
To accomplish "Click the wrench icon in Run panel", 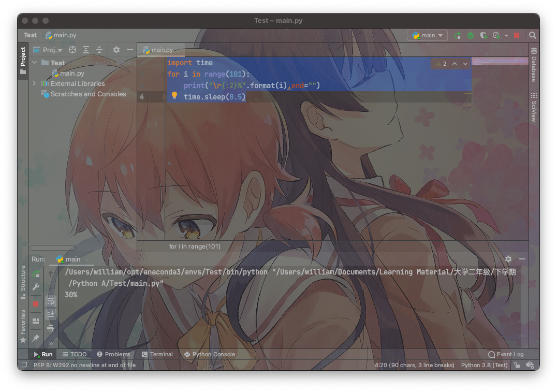I will pos(36,287).
